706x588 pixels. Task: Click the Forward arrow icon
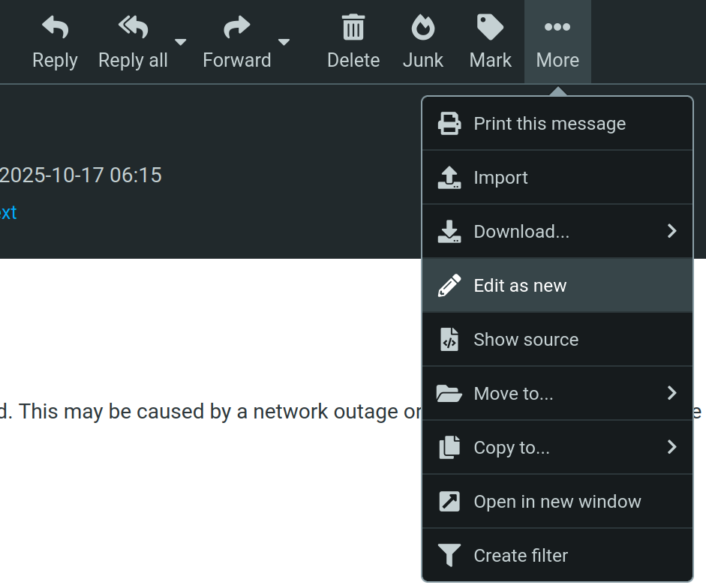point(236,28)
